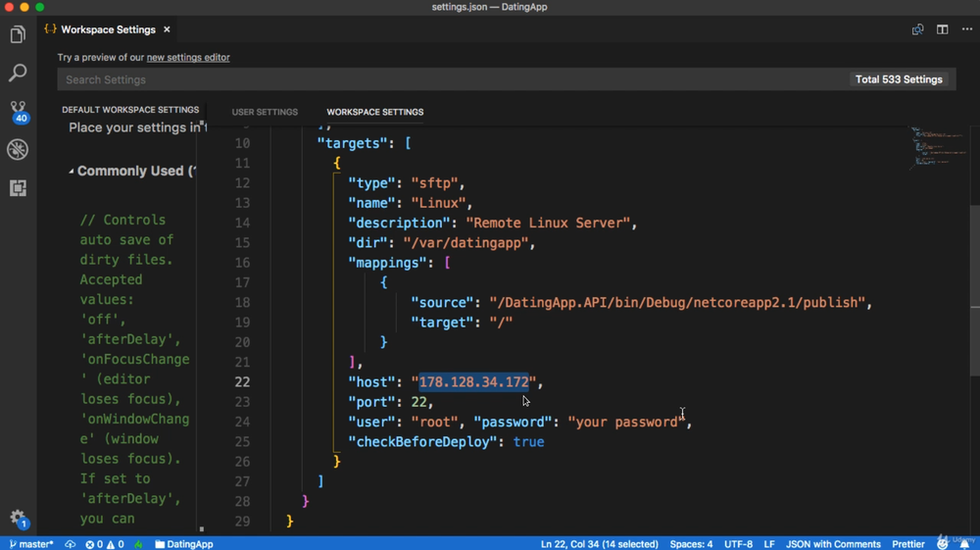980x550 pixels.
Task: Close the Workspace Settings tab
Action: (167, 29)
